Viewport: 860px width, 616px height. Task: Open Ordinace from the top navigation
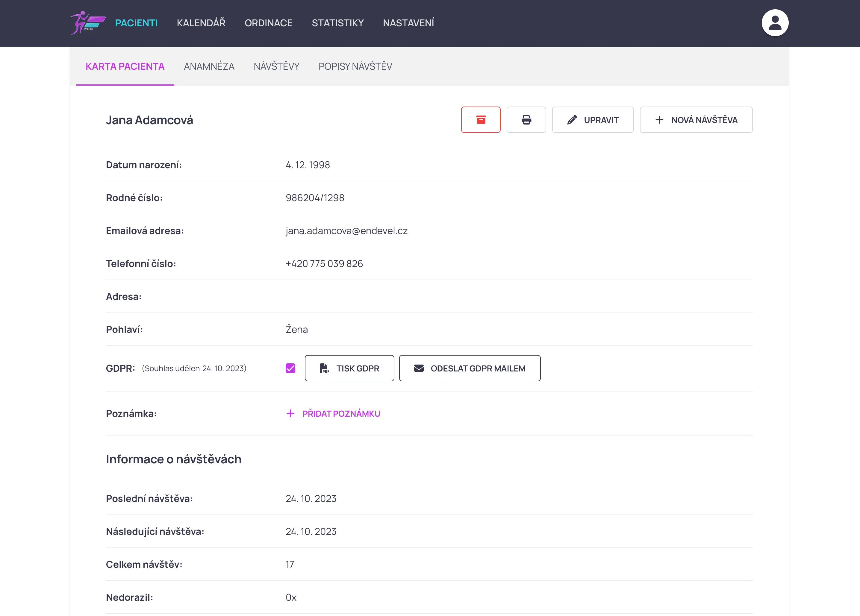(x=268, y=23)
